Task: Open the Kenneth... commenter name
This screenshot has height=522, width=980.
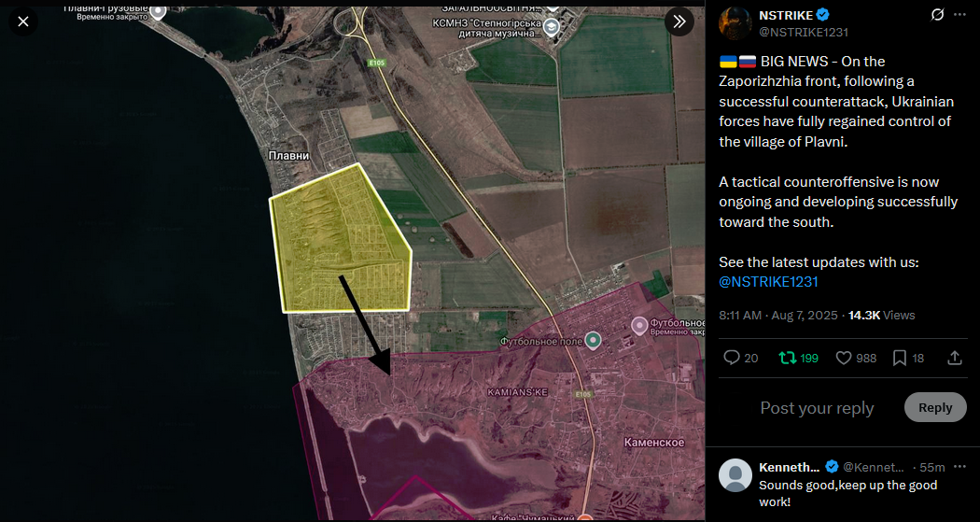Action: [x=789, y=467]
